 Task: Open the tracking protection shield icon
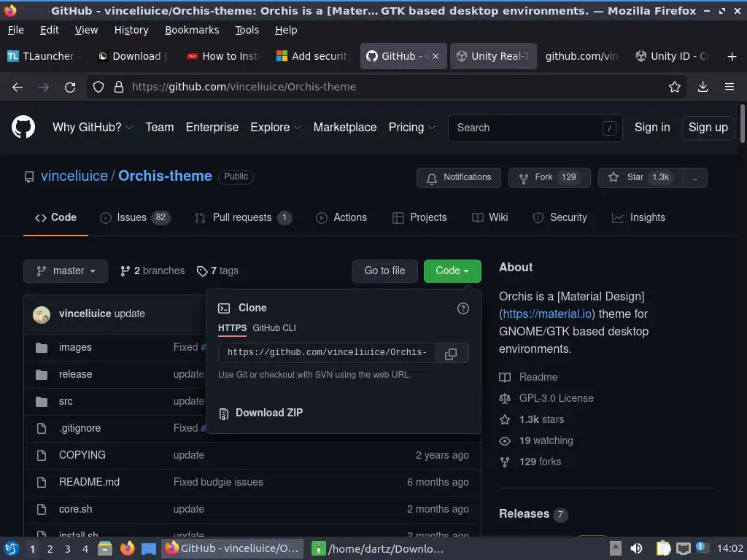coord(98,87)
